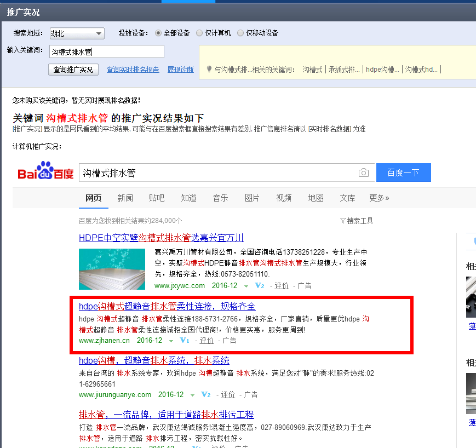
Task: Expand the arrow next to www.zjhanen.cn 2016-12
Action: [x=171, y=341]
